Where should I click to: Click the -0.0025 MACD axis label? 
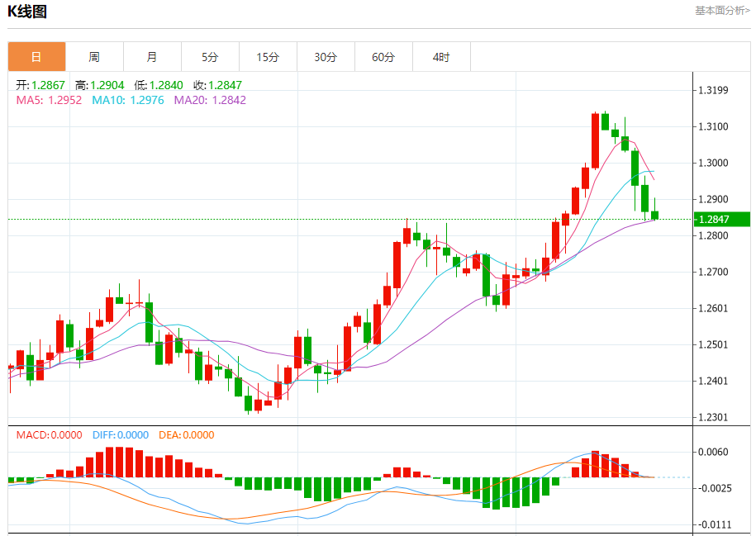coord(714,488)
